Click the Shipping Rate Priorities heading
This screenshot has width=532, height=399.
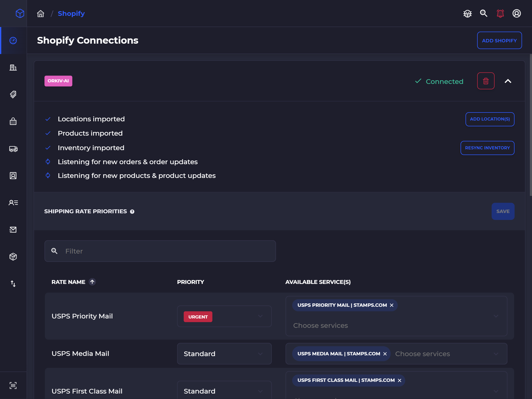(85, 211)
